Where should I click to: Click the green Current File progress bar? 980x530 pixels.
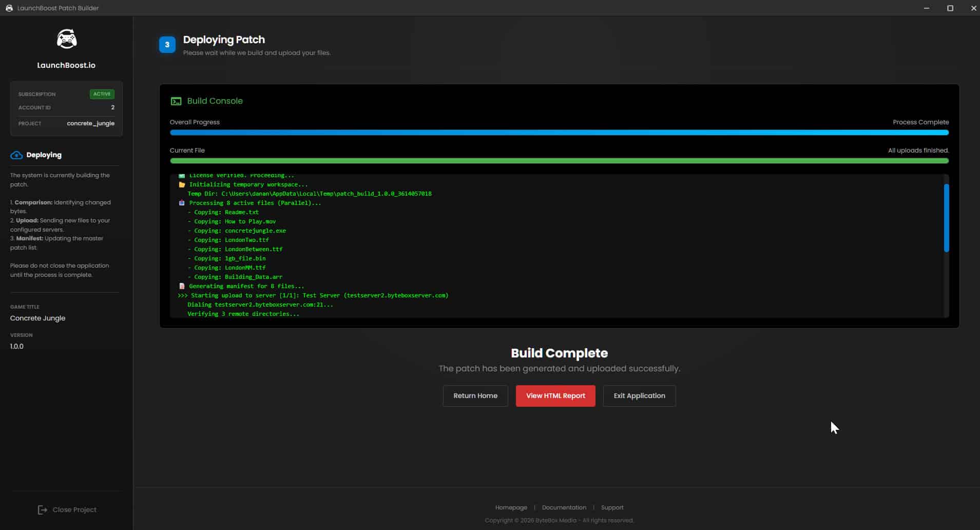(559, 161)
